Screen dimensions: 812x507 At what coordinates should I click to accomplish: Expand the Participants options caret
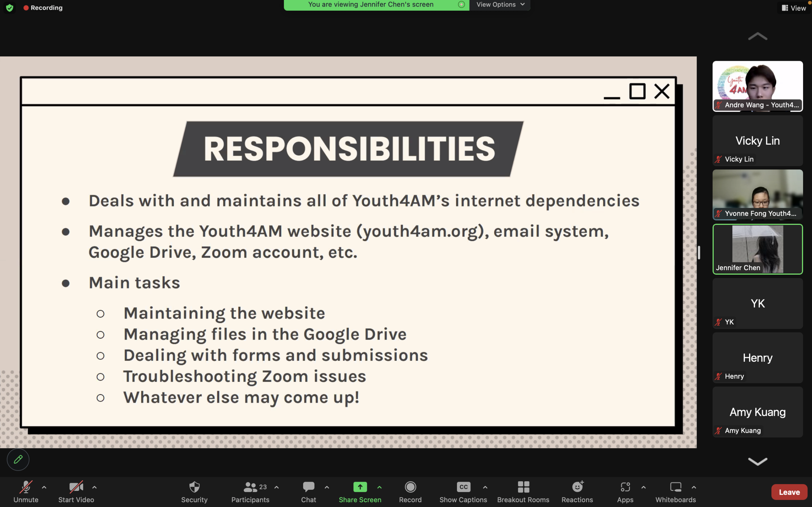277,487
